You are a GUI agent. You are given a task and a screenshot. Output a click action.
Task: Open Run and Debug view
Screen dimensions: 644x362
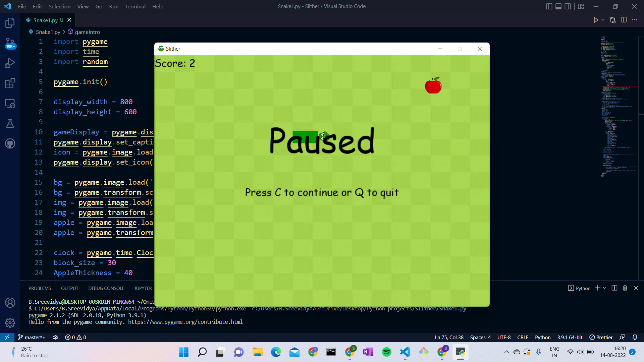coord(10,63)
